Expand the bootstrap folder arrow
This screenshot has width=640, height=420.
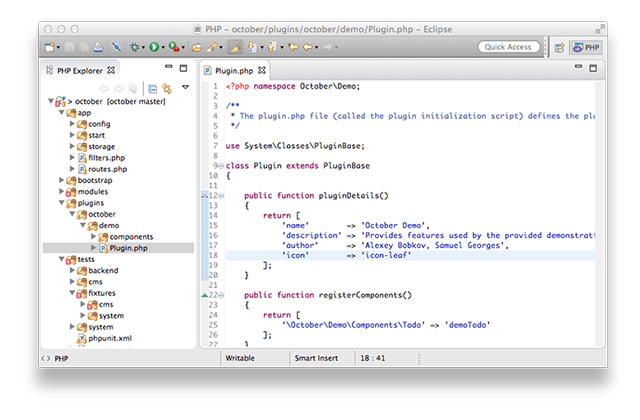point(61,180)
